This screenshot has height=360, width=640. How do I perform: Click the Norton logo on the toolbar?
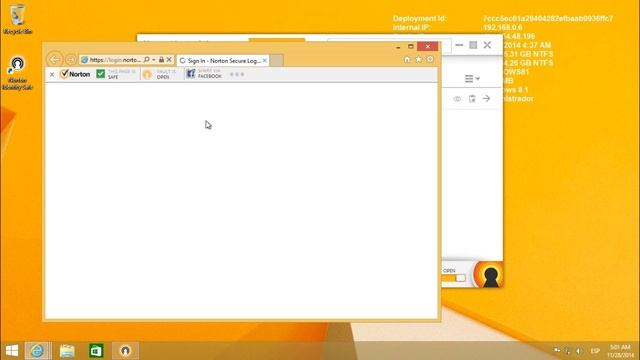[75, 74]
